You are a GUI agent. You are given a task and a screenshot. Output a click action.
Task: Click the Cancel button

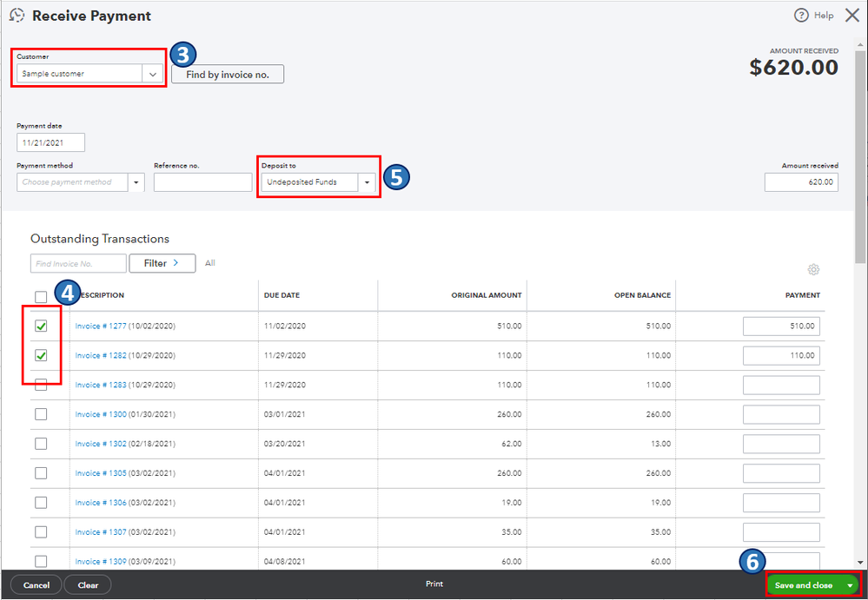(36, 585)
